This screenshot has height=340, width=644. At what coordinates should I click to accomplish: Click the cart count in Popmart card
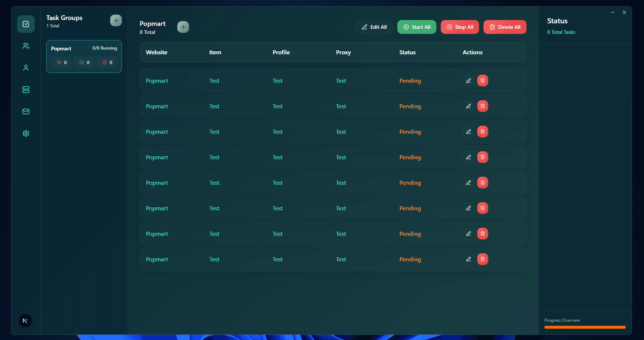pyautogui.click(x=62, y=62)
